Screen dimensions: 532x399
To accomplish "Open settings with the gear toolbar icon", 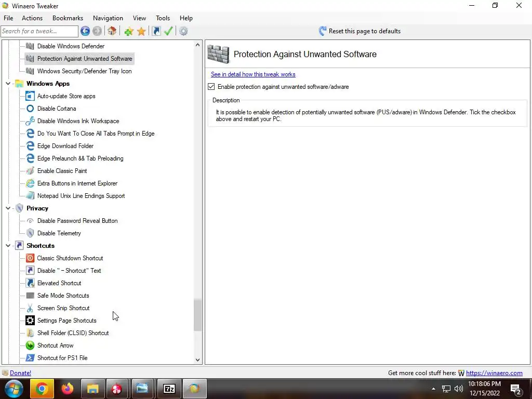I will 183,31.
